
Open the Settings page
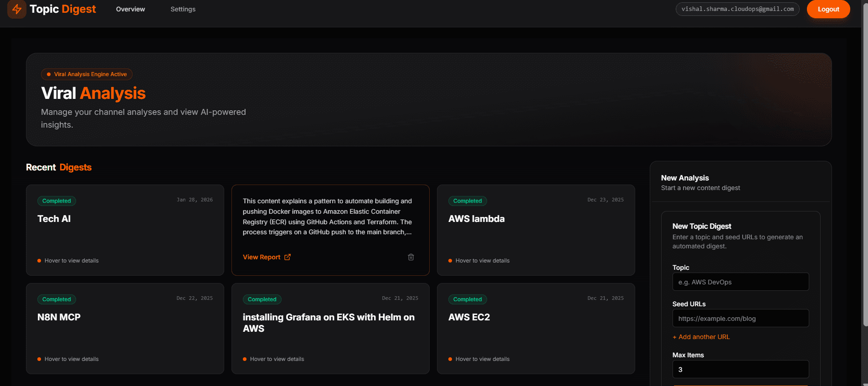(183, 9)
